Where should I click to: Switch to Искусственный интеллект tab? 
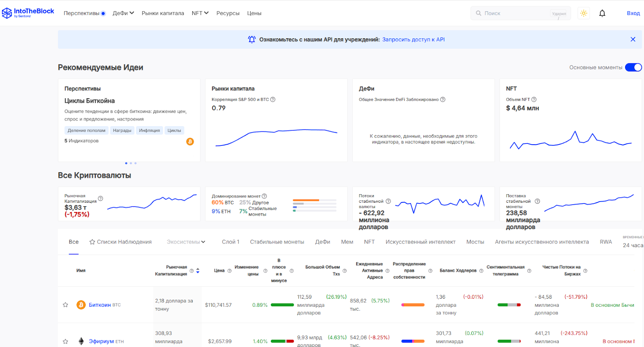coord(421,242)
